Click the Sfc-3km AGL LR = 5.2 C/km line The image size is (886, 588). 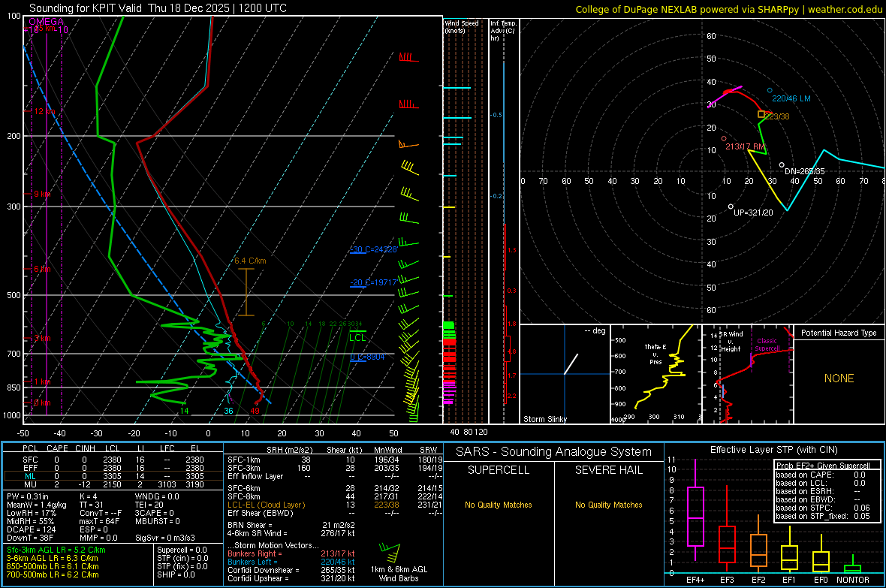click(x=56, y=550)
